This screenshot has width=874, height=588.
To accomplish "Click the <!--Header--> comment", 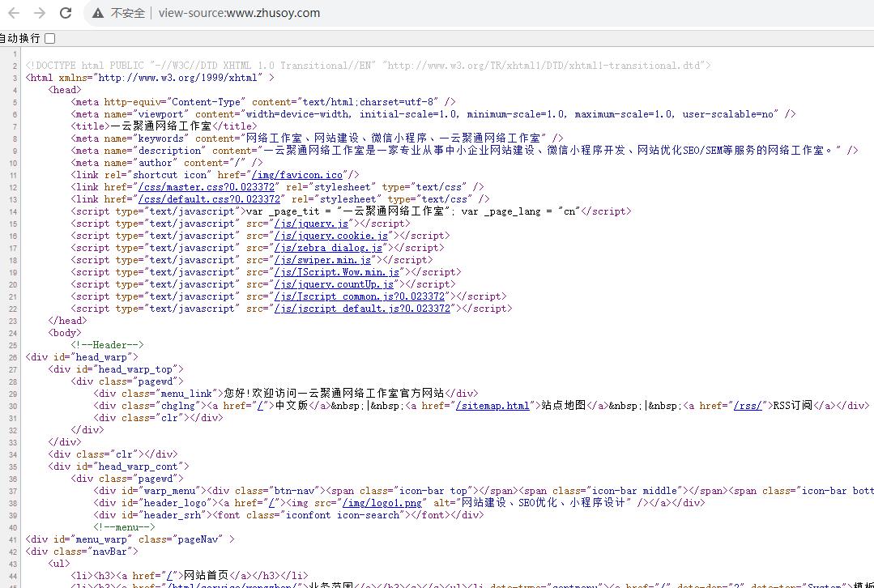I will (x=107, y=345).
